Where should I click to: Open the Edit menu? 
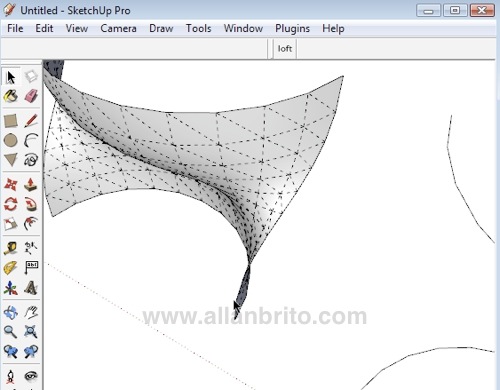tap(44, 28)
